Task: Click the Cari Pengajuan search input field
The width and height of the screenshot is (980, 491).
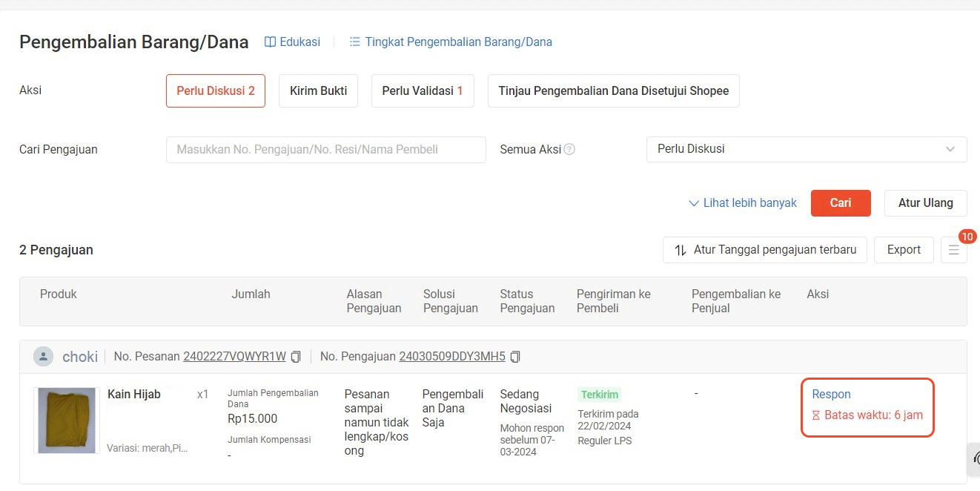Action: 326,149
